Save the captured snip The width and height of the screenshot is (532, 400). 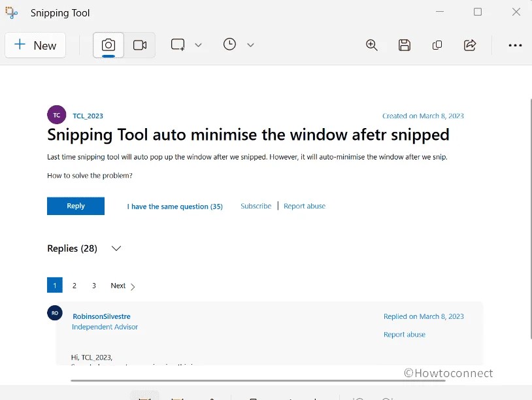[405, 45]
